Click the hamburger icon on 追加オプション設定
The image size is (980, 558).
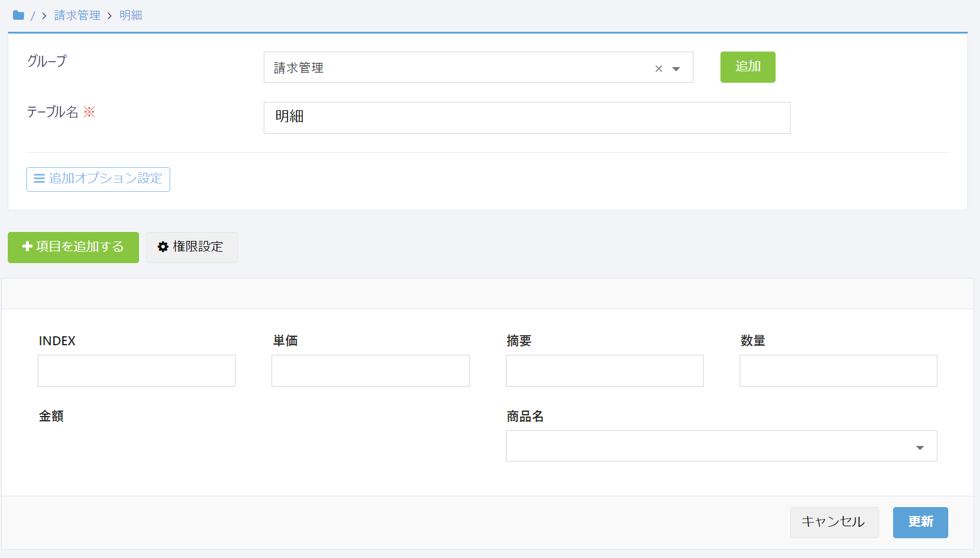pos(40,179)
